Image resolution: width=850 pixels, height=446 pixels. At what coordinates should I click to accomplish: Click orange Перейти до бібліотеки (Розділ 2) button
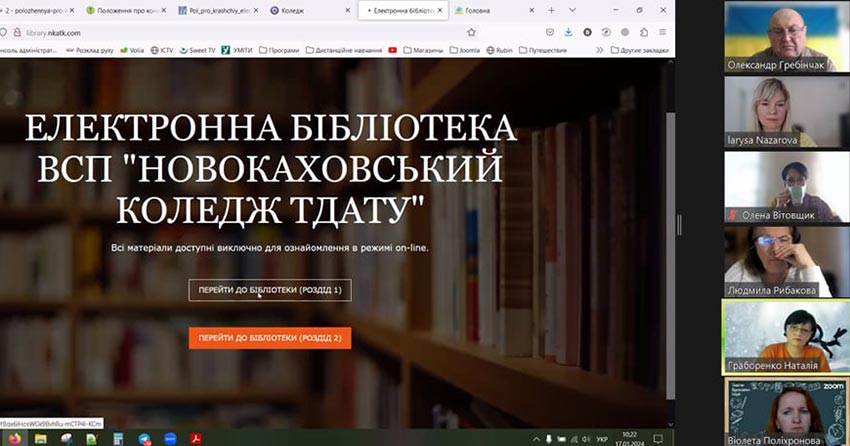pos(270,338)
